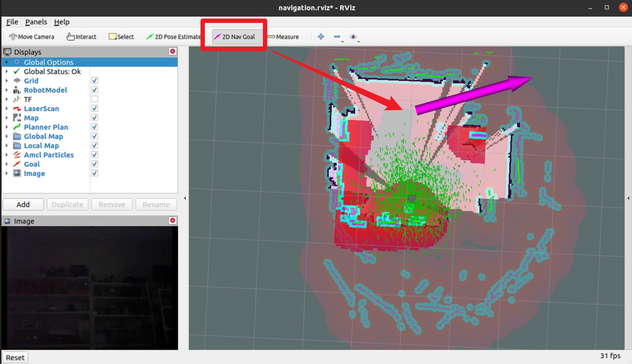Open the Panels menu
Viewport: 632px width, 364px height.
(x=36, y=22)
